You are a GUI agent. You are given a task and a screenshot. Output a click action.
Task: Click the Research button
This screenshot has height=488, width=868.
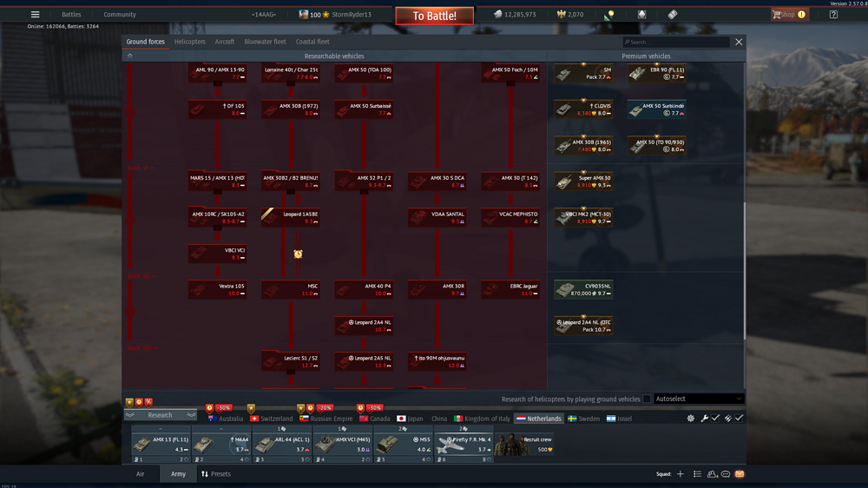pos(160,415)
